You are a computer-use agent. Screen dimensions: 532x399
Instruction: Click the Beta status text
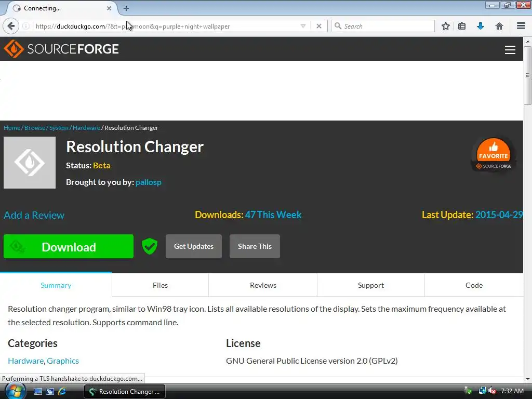pyautogui.click(x=101, y=166)
